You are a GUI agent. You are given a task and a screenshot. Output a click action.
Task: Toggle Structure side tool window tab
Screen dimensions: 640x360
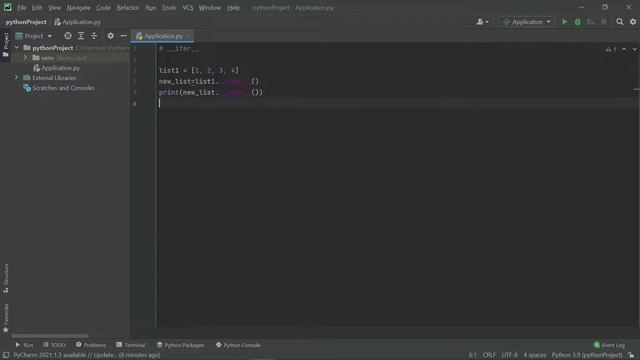[6, 278]
